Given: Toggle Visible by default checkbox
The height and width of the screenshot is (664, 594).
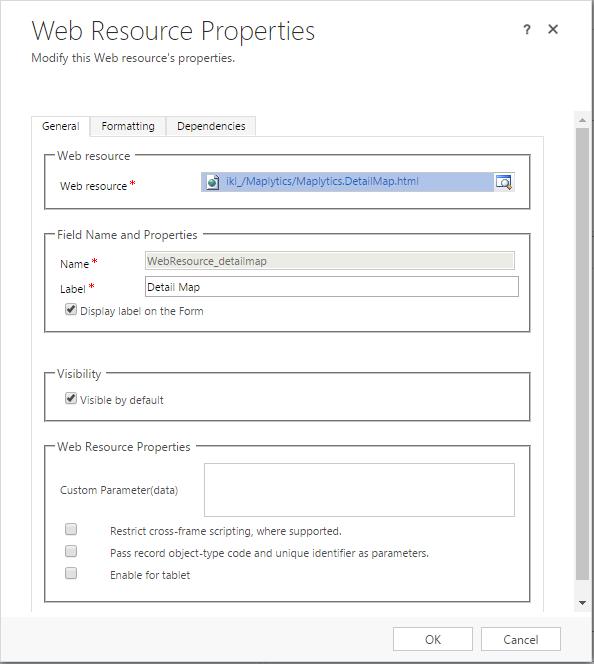Looking at the screenshot, I should click(71, 398).
